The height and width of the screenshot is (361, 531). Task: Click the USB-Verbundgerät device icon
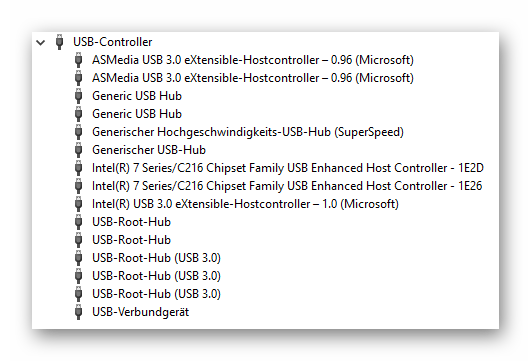[79, 312]
